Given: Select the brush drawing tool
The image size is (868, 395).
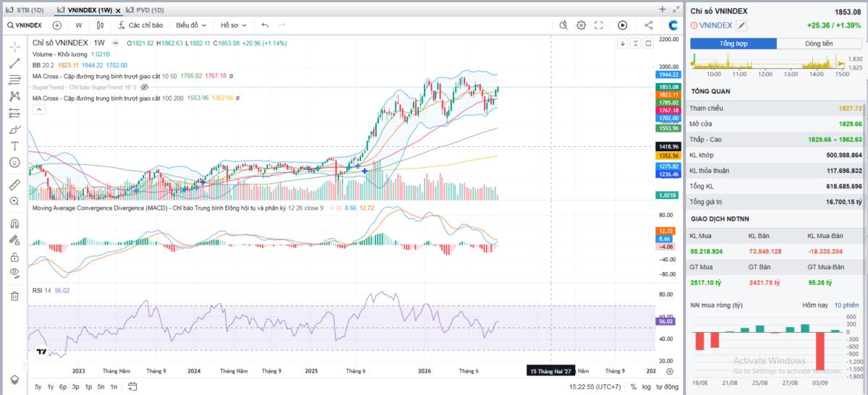Looking at the screenshot, I should tap(14, 129).
